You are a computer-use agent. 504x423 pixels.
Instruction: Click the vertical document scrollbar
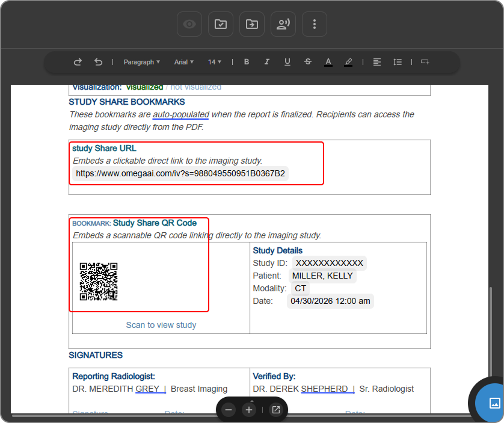click(491, 332)
